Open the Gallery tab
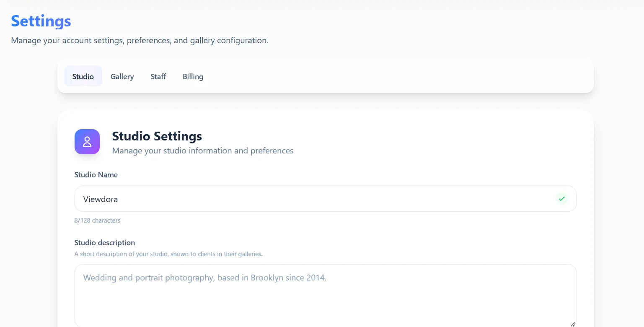Viewport: 644px width, 327px height. click(122, 76)
